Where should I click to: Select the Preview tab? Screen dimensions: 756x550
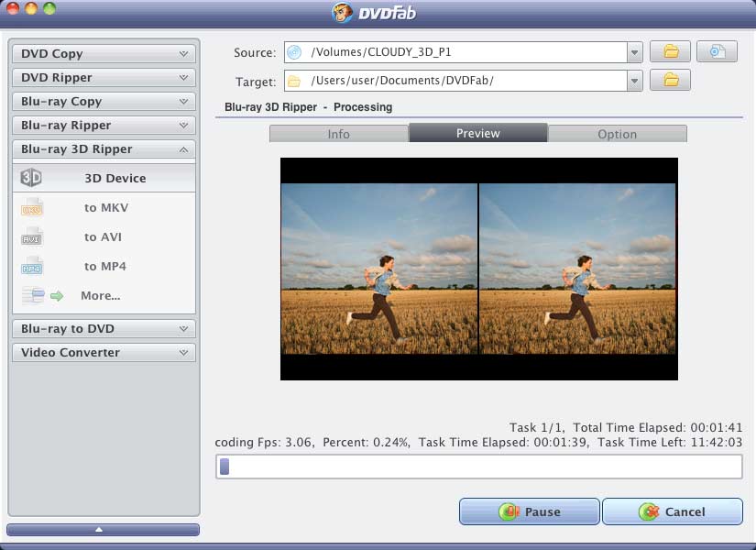tap(478, 133)
